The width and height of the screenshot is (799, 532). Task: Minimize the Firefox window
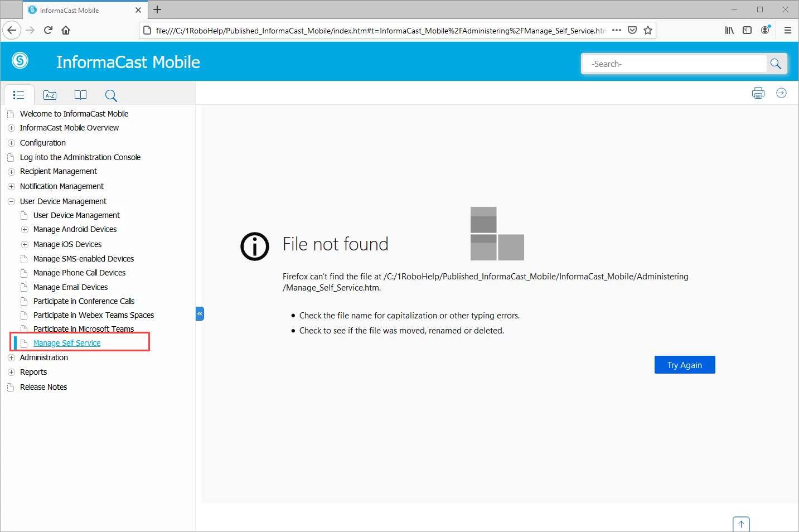[734, 9]
